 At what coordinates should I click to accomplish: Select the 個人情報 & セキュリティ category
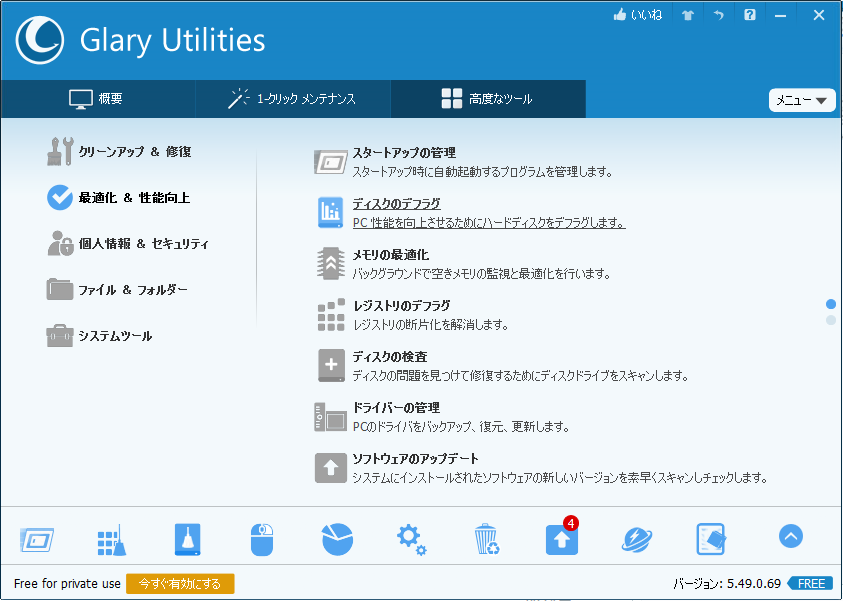128,244
